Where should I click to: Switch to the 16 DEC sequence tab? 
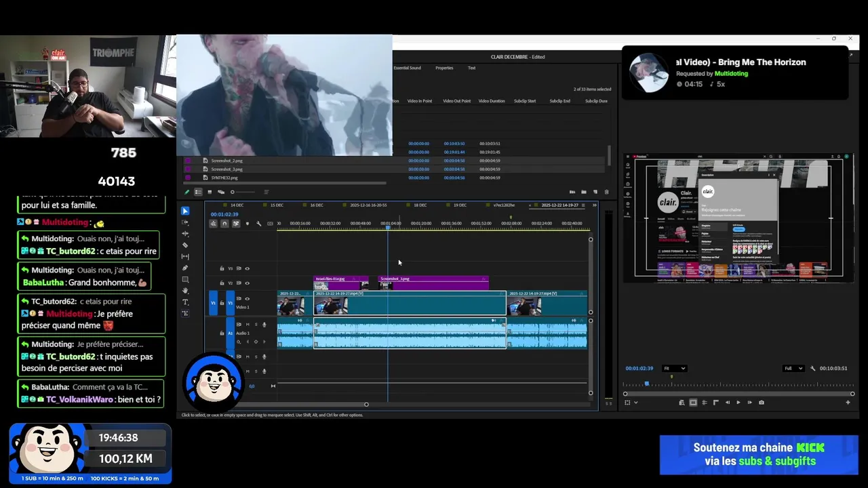[x=317, y=205]
